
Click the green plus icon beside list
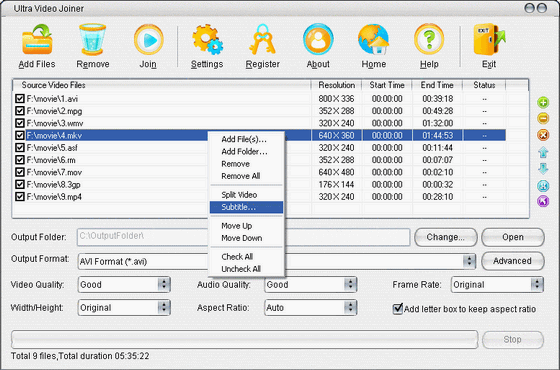(x=543, y=103)
